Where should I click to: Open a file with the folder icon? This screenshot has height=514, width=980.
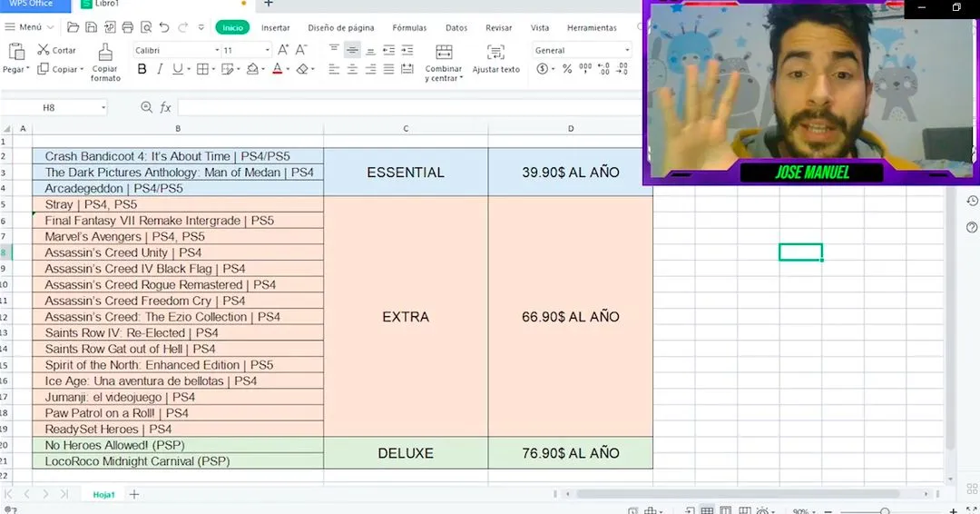[73, 27]
